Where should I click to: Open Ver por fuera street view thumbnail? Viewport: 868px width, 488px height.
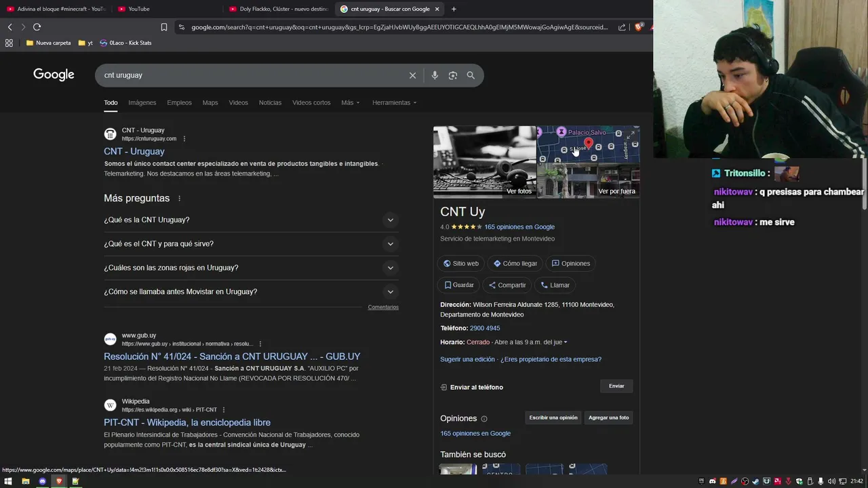[588, 181]
